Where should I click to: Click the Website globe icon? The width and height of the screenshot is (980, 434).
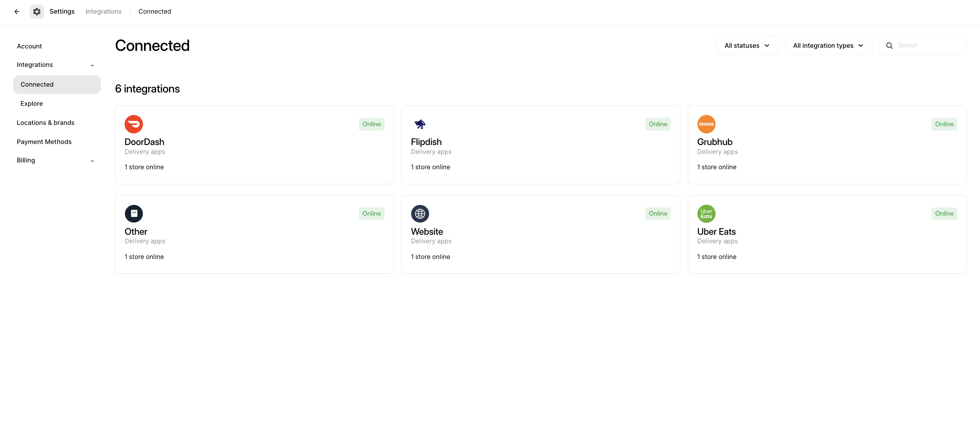pos(420,213)
